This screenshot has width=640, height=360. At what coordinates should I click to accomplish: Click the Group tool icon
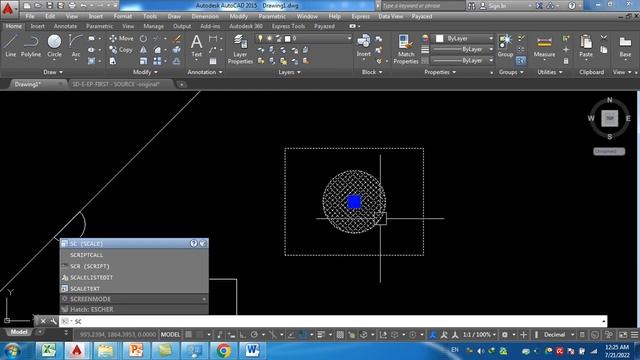505,46
